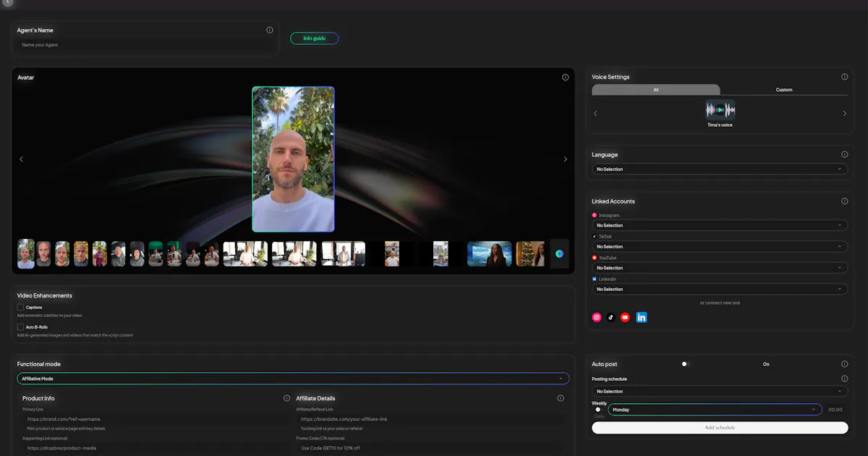
Task: Choose the woman by Christmas tree avatar
Action: pos(530,254)
